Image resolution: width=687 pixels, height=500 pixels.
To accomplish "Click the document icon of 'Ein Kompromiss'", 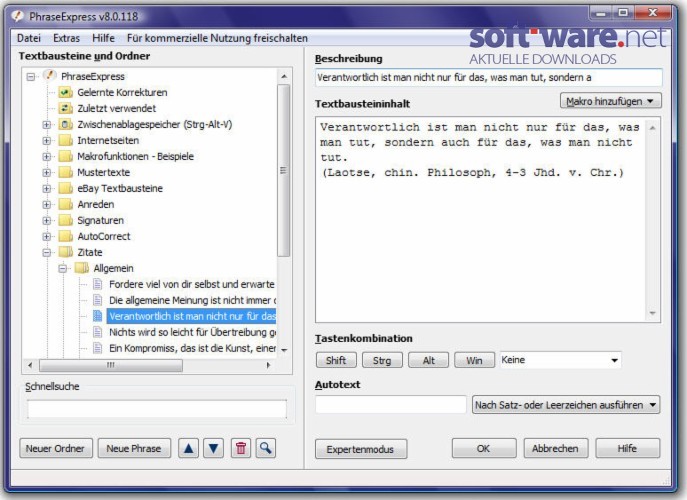I will point(98,348).
